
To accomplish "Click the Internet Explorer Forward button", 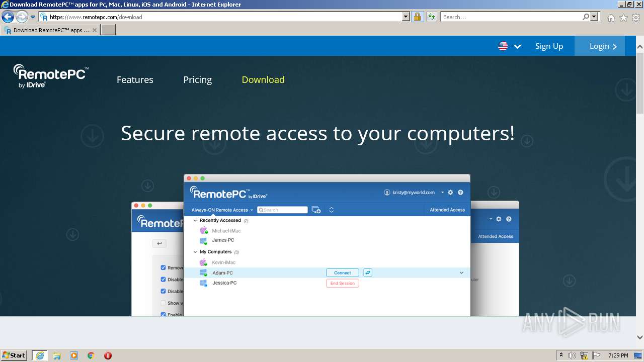I will point(22,17).
